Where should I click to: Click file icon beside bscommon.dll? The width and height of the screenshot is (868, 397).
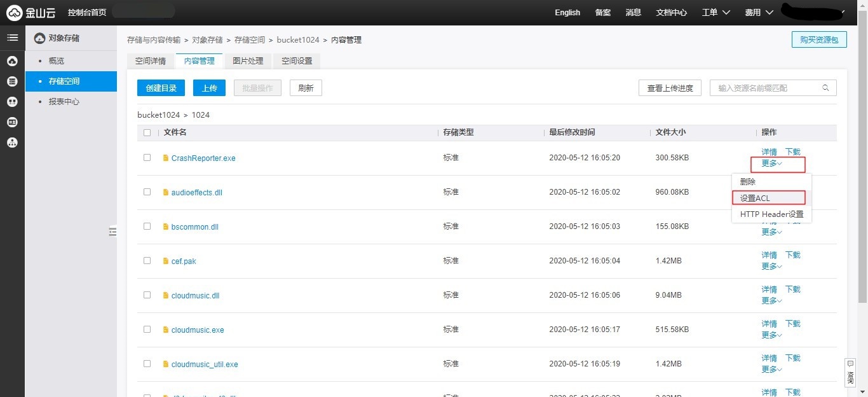pyautogui.click(x=166, y=226)
